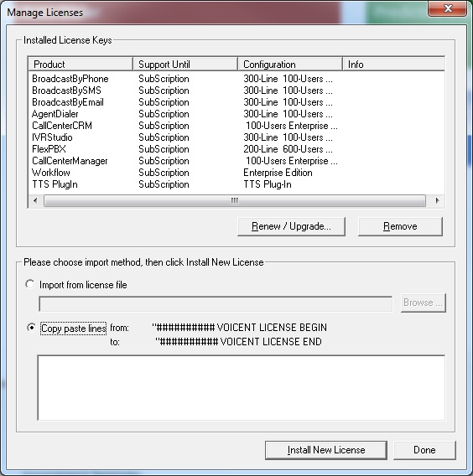The height and width of the screenshot is (476, 473).
Task: Click the license file path input field
Action: (216, 304)
